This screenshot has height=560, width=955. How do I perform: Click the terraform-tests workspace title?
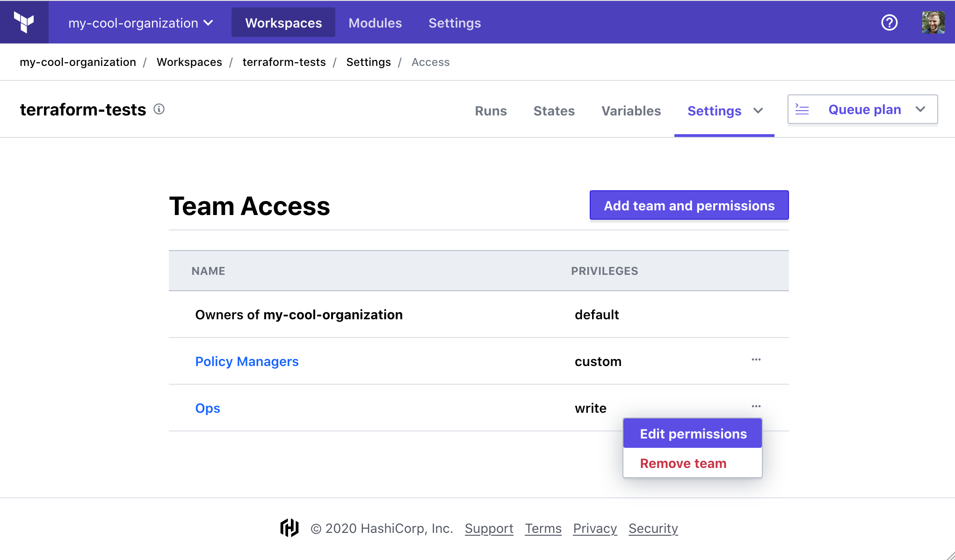pyautogui.click(x=83, y=109)
